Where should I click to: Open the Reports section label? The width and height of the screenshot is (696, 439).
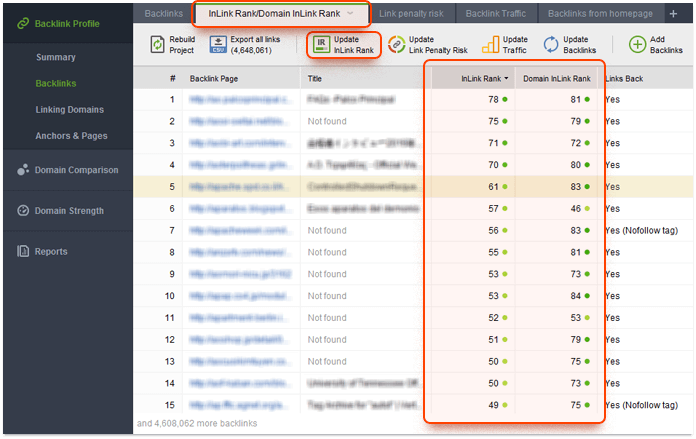coord(51,251)
